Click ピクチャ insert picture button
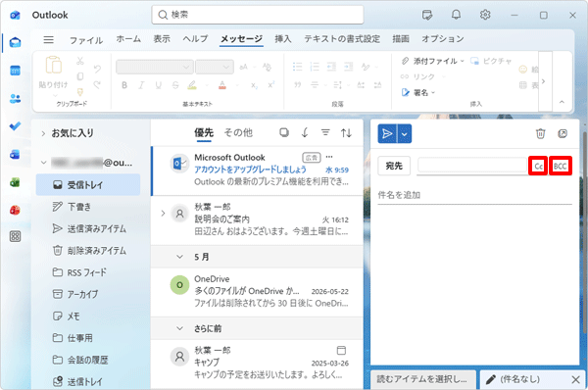 [x=491, y=61]
